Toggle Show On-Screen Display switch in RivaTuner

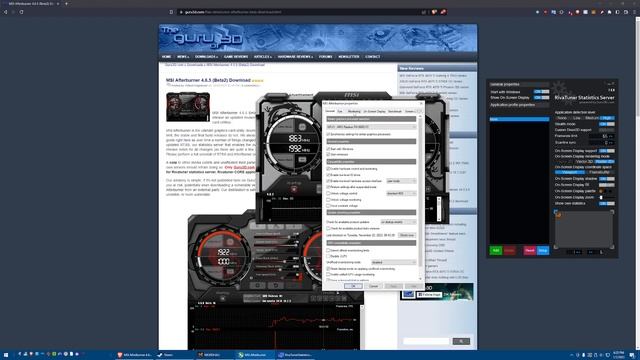(541, 98)
